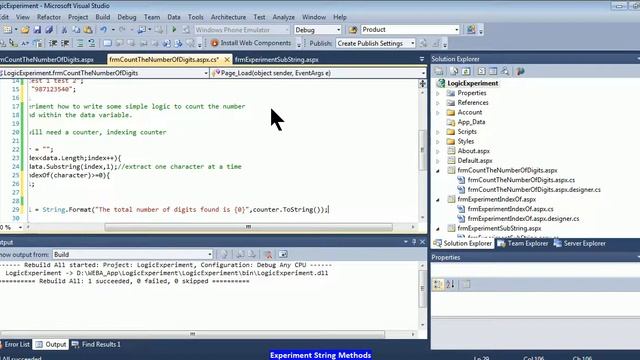Switch Properties to Alphabetical view

(x=450, y=284)
